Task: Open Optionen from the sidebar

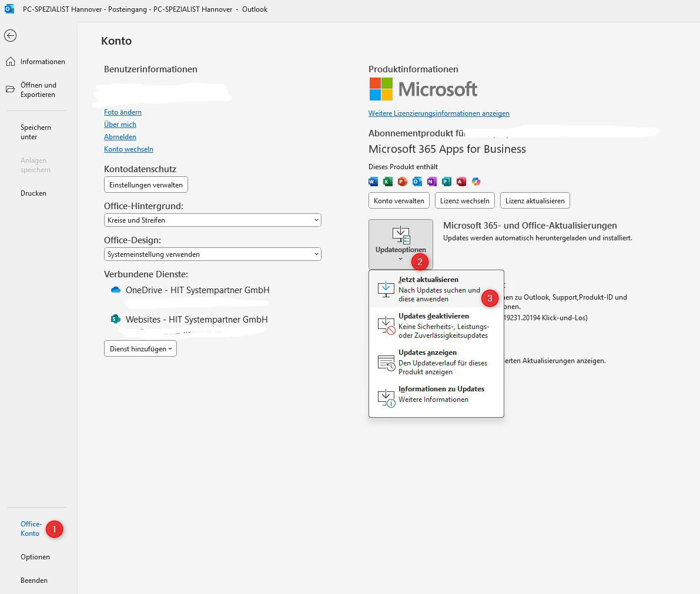Action: point(35,557)
